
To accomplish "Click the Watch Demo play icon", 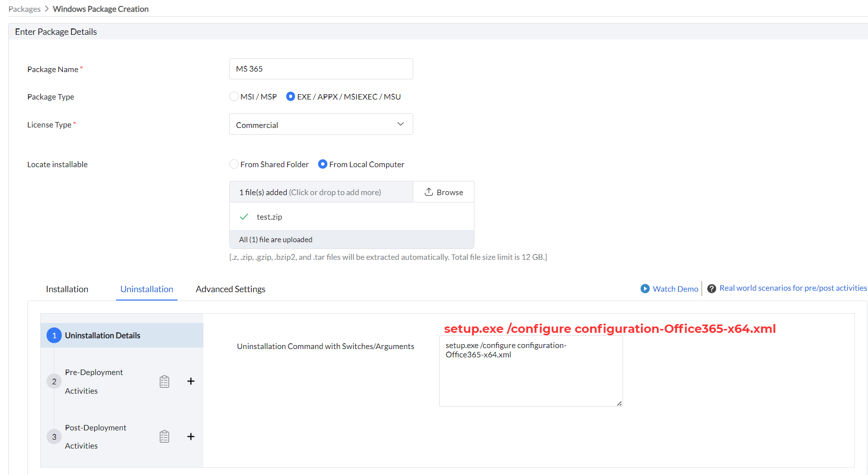I will 645,289.
